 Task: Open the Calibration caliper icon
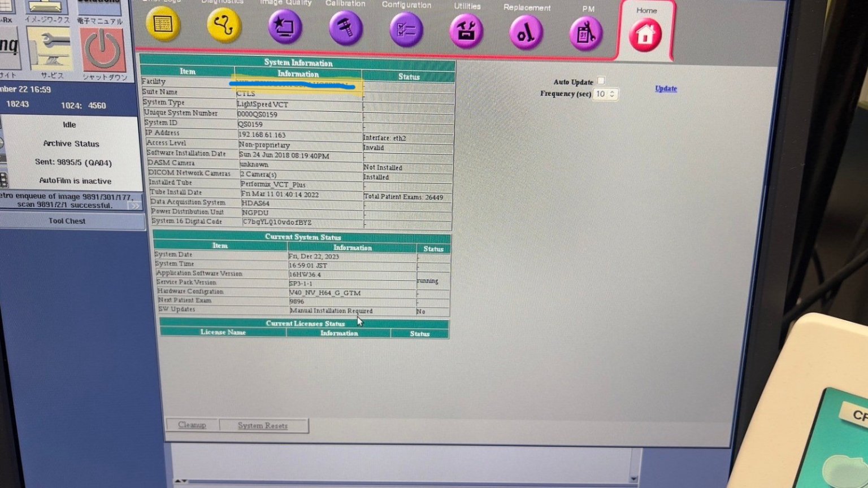[x=345, y=28]
